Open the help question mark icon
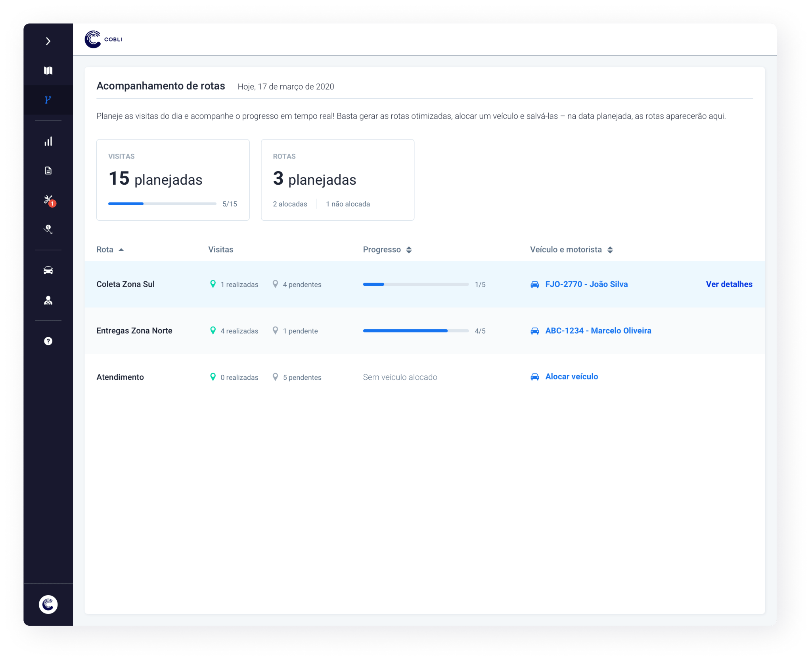 click(x=48, y=341)
